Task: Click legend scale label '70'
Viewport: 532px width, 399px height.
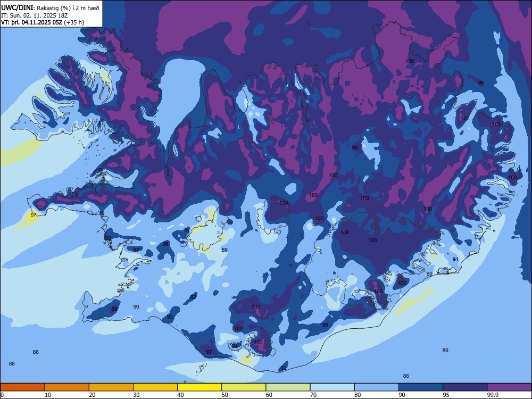Action: tap(313, 395)
